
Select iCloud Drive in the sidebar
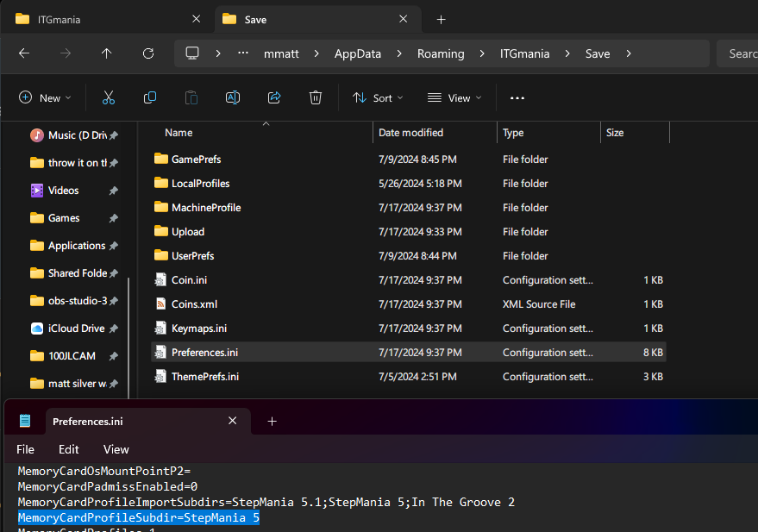click(x=76, y=329)
